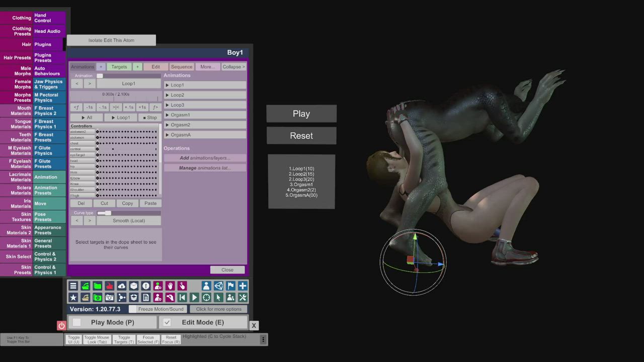Click Isolate Edit This Atom
This screenshot has width=644, height=362.
pyautogui.click(x=111, y=40)
